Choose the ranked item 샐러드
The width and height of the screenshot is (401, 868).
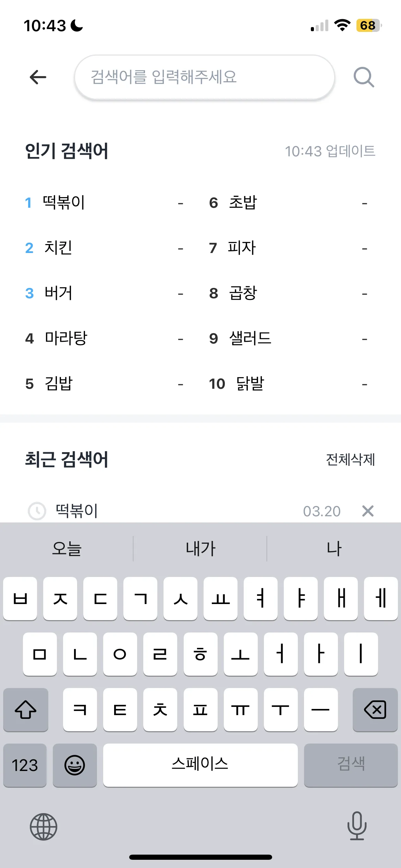250,338
